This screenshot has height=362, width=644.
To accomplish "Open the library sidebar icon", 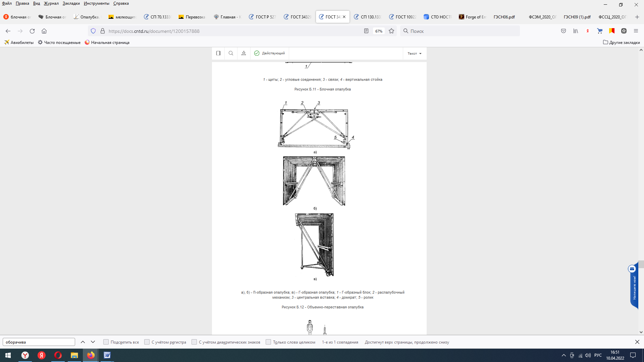I will (x=576, y=31).
